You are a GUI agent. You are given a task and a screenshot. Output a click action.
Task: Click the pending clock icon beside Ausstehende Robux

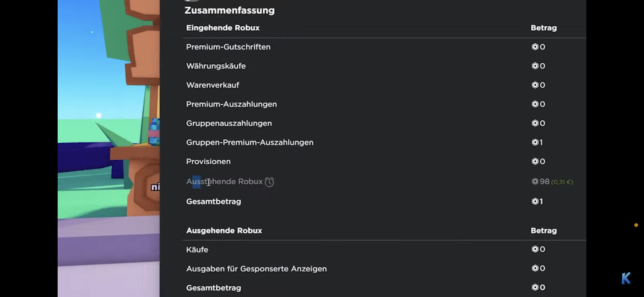[x=269, y=182]
